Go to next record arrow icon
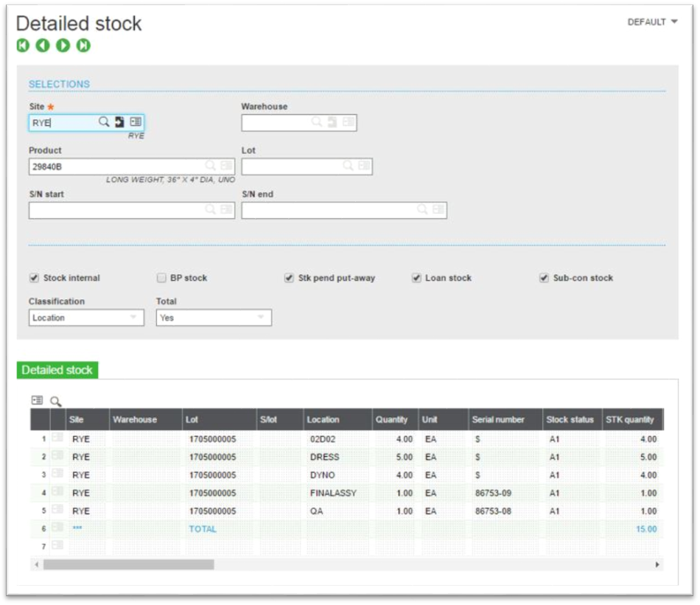Screen dimensions: 700x605 (x=63, y=45)
